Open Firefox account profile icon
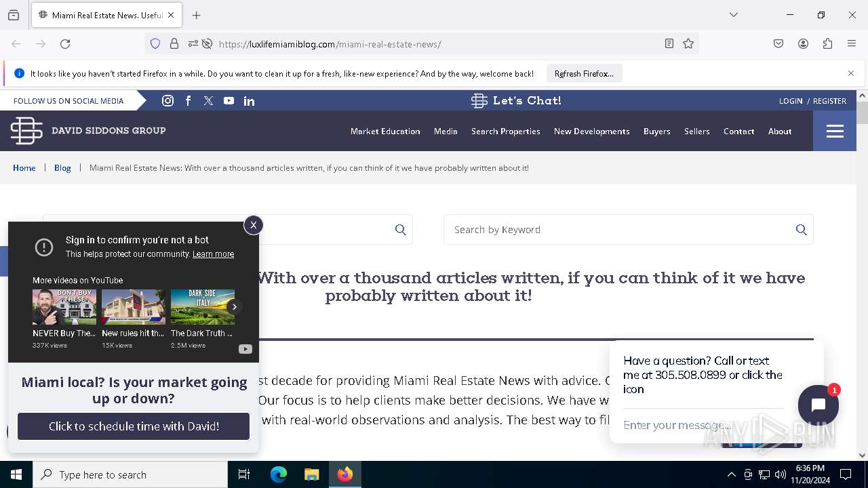 click(x=803, y=44)
